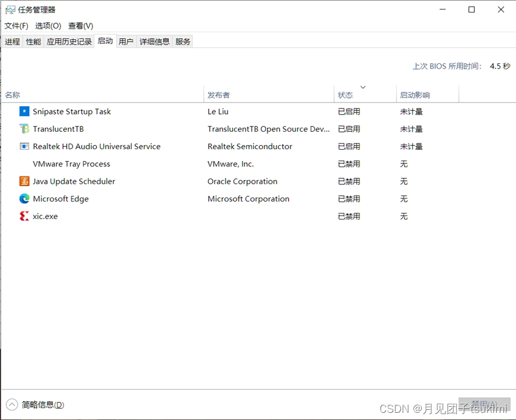Viewport: 516px width, 420px height.
Task: Select the Snipaste Startup Task row name
Action: [x=72, y=112]
